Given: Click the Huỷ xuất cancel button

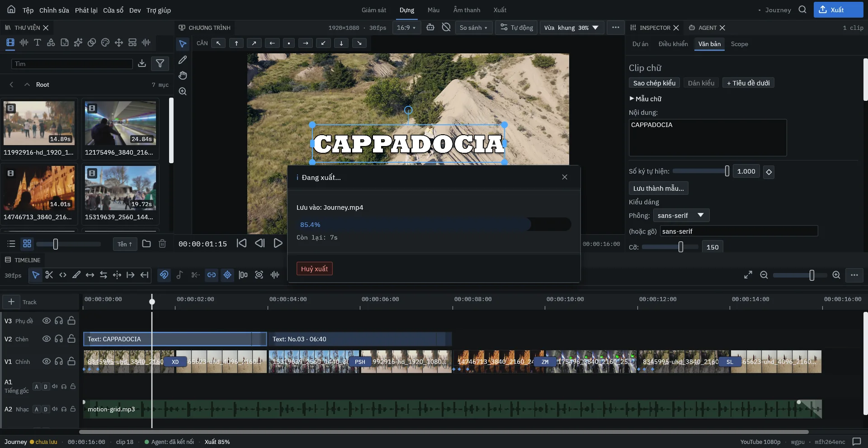Looking at the screenshot, I should click(315, 269).
